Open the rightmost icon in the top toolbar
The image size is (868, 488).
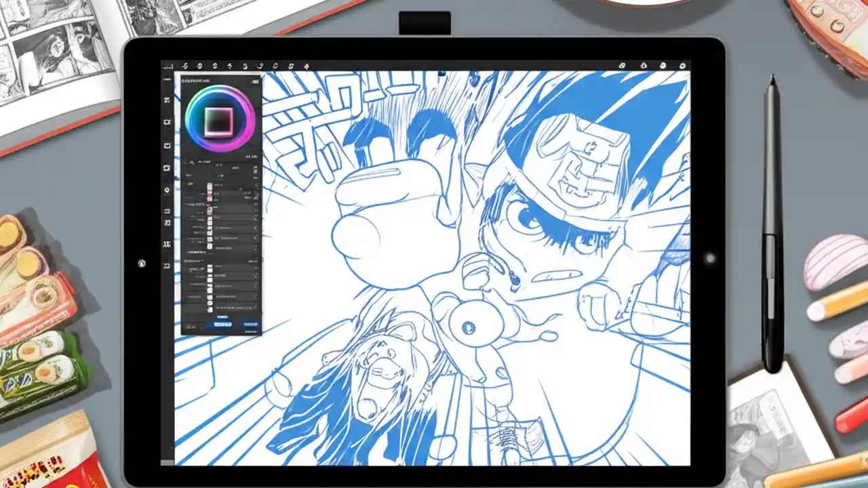pyautogui.click(x=683, y=66)
